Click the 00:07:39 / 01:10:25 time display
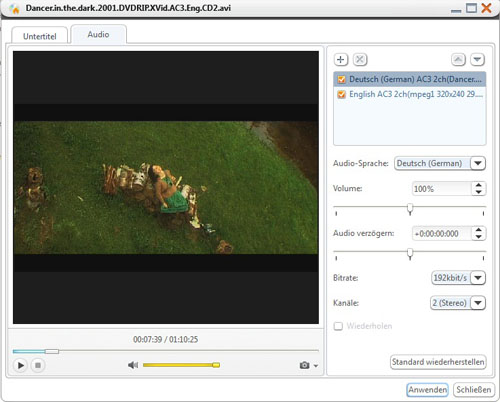The height and width of the screenshot is (402, 500). 166,340
